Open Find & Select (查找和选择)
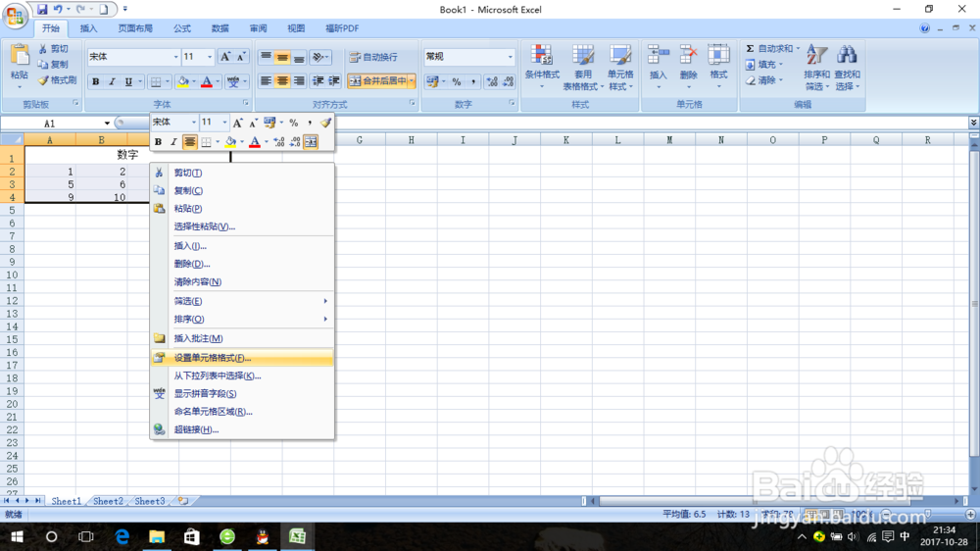This screenshot has height=551, width=980. click(x=847, y=68)
